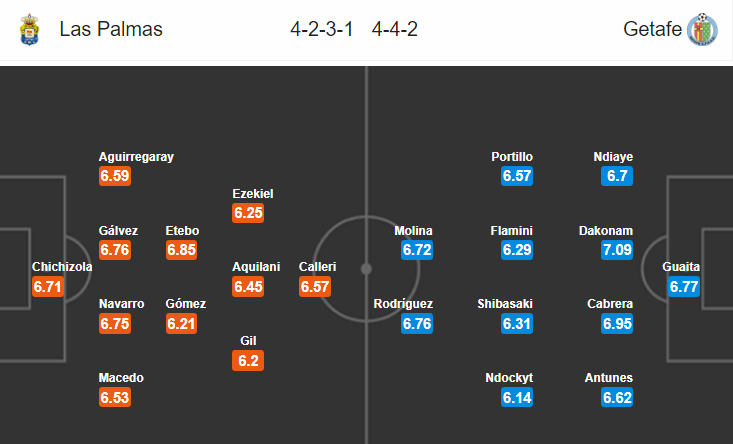Click the 4-2-3-1 formation label

point(322,29)
